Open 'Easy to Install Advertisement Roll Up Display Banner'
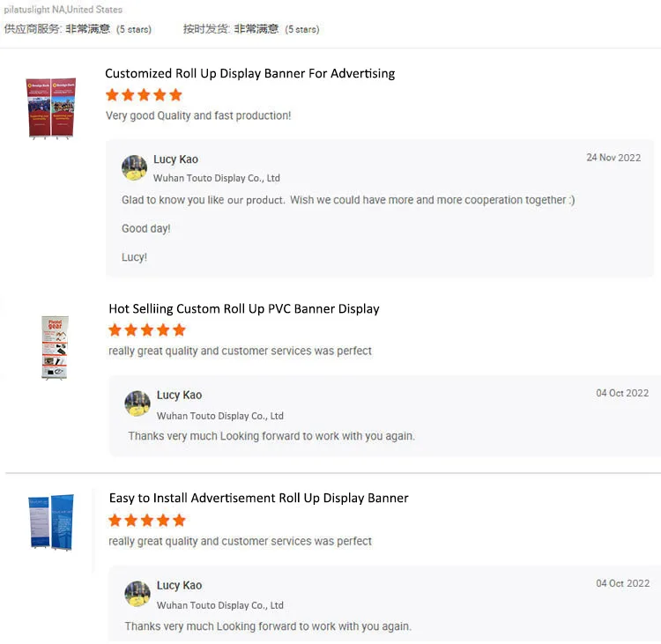661x644 pixels. point(258,498)
